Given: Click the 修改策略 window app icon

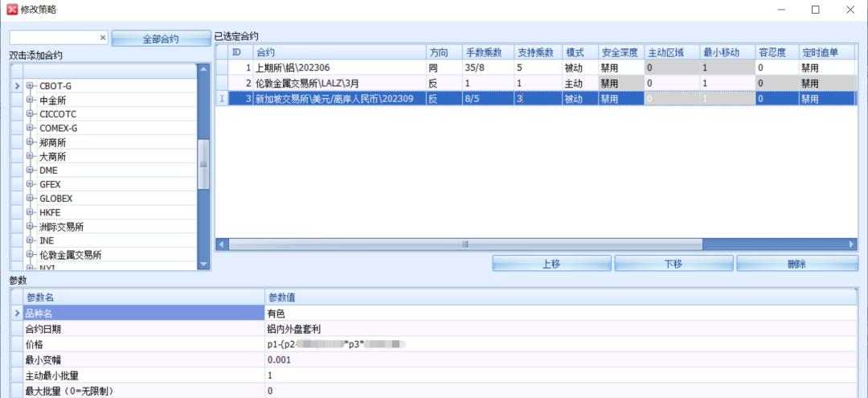Looking at the screenshot, I should (x=11, y=10).
